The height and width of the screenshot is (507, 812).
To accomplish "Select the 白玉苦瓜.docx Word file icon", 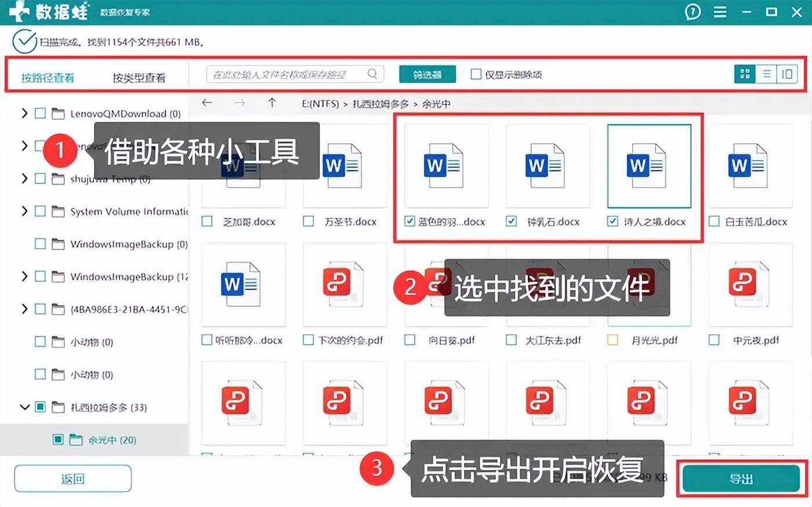I will click(x=748, y=165).
